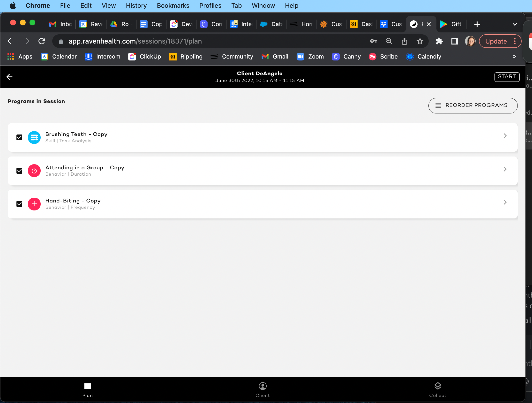Uncheck the Brushing Teeth - Copy checkbox

click(x=19, y=137)
